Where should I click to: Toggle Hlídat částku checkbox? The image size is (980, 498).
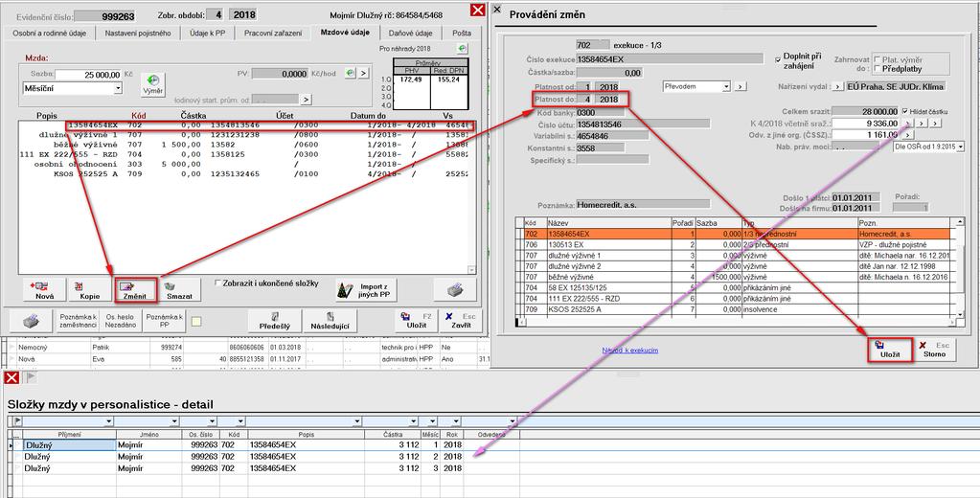click(905, 111)
